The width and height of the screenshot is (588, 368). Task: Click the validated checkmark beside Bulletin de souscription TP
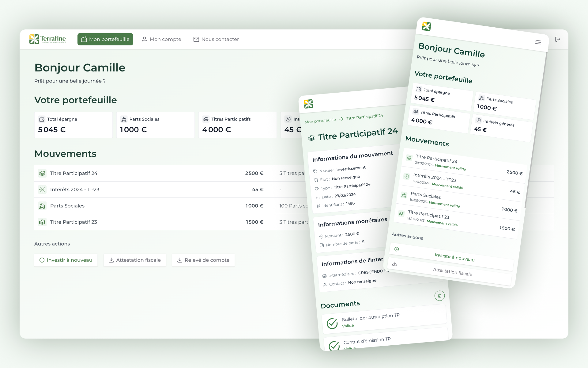[332, 323]
